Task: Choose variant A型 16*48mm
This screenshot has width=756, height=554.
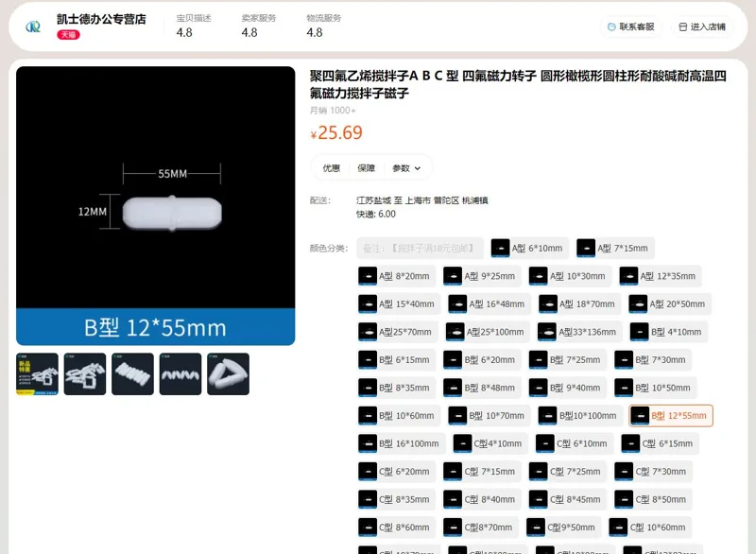Action: [489, 303]
